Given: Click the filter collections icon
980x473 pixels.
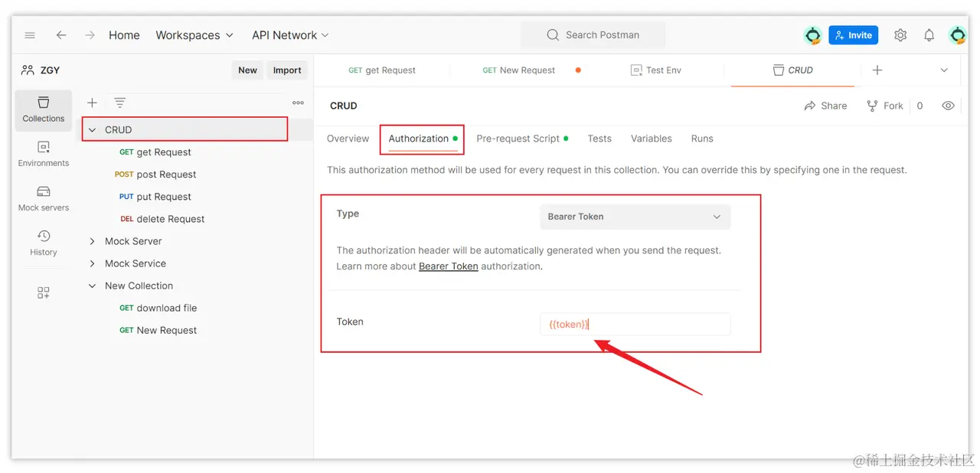Looking at the screenshot, I should (x=119, y=103).
